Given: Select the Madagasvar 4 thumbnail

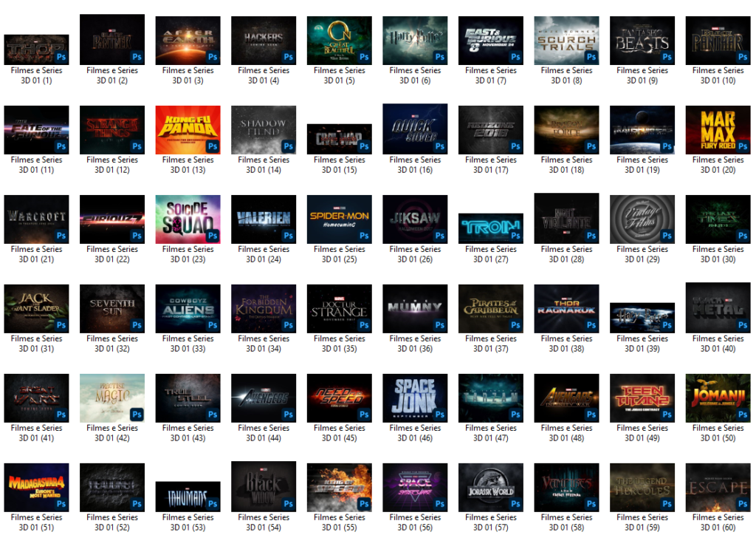Looking at the screenshot, I should click(36, 488).
